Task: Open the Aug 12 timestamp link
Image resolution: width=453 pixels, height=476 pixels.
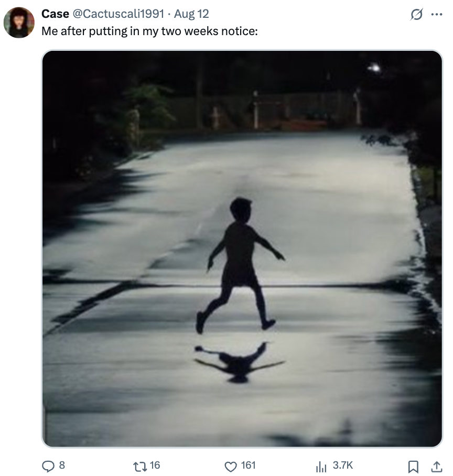Action: tap(192, 14)
